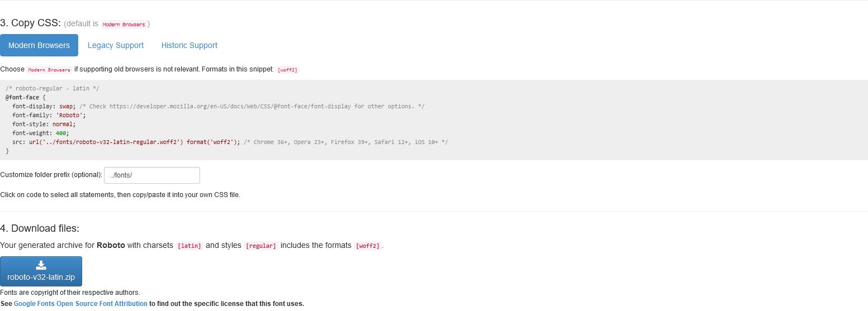Viewport: 868px width, 311px height.
Task: Click the [woff2] tag in download description
Action: [368, 246]
